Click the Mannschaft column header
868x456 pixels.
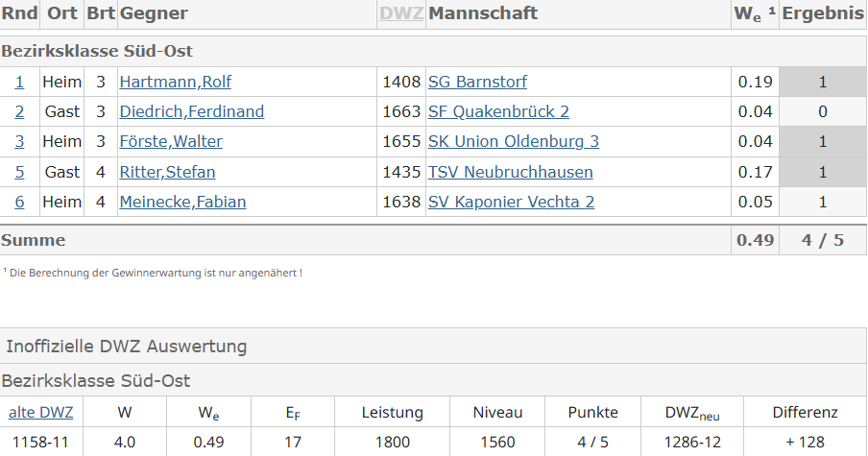(x=483, y=13)
